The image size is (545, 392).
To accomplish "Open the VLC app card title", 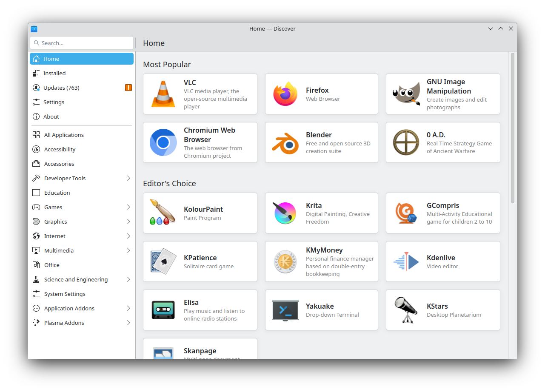I will point(190,82).
